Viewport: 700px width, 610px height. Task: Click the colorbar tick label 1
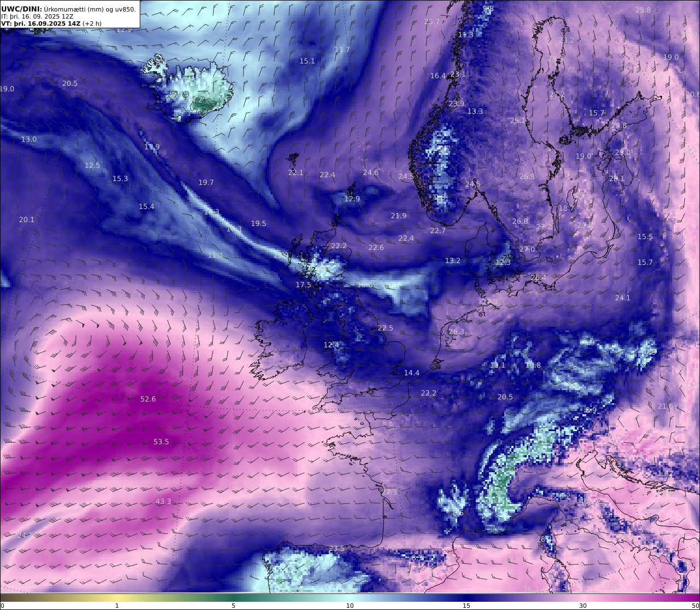[116, 606]
